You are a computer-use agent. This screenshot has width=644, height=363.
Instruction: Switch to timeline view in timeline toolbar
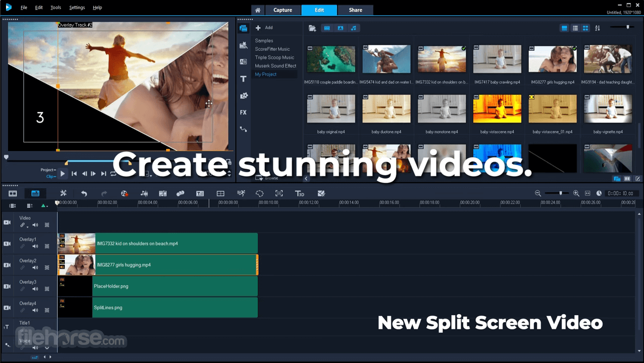point(35,193)
